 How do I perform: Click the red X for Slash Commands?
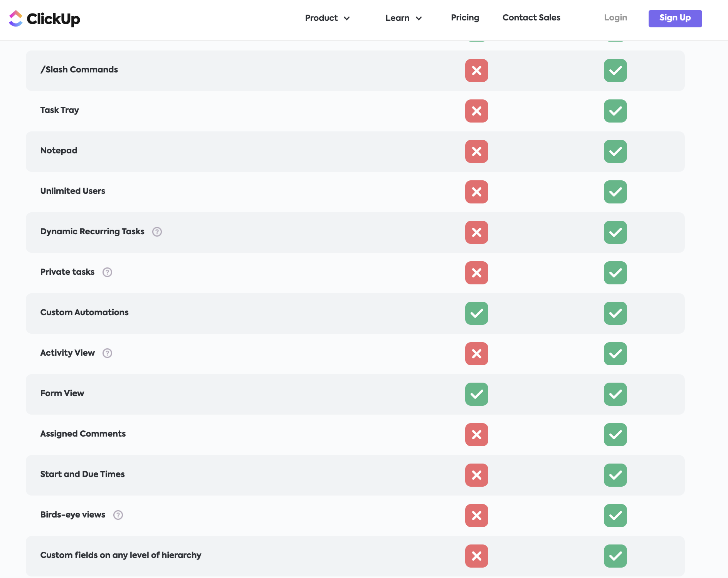pos(476,71)
